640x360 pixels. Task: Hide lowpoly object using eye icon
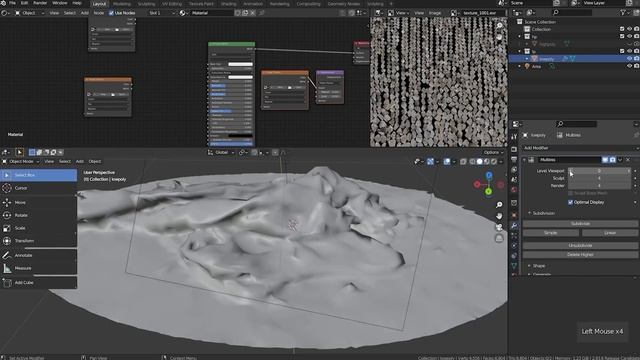[x=629, y=59]
